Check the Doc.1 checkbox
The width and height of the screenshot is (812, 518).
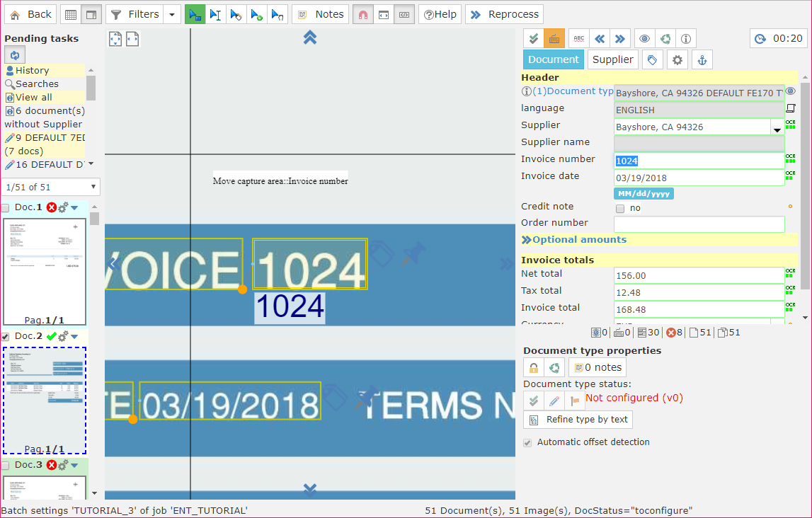(6, 208)
